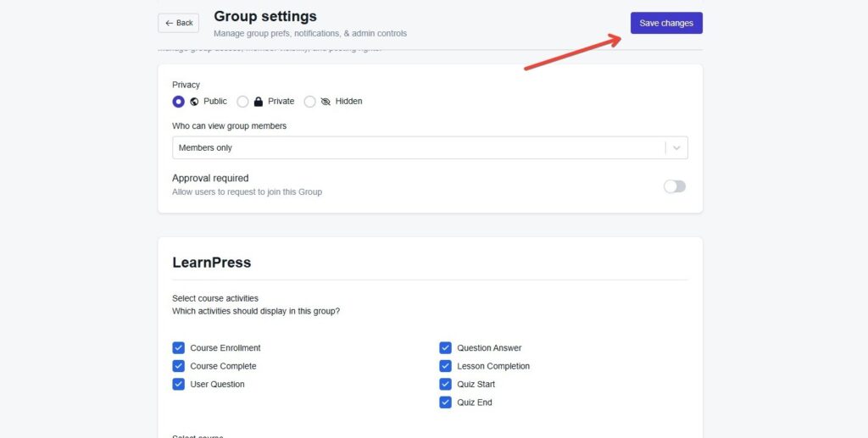The image size is (868, 438).
Task: Select the Public privacy radio button
Action: [178, 102]
